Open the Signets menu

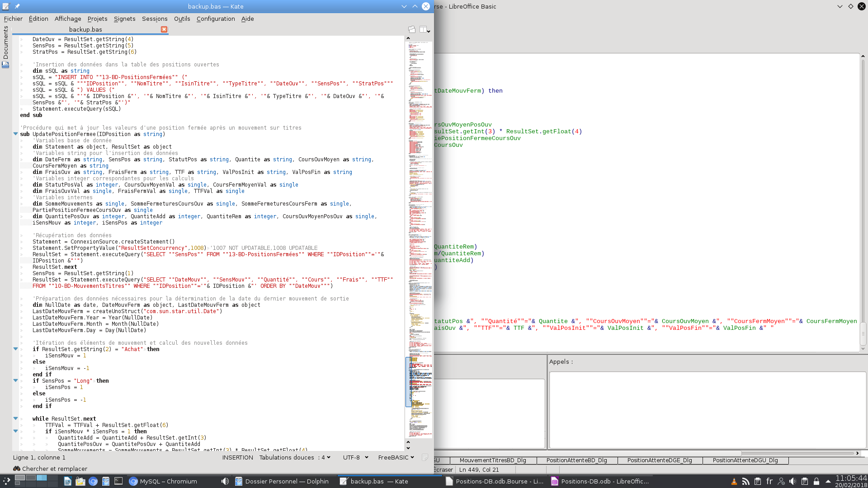point(124,19)
